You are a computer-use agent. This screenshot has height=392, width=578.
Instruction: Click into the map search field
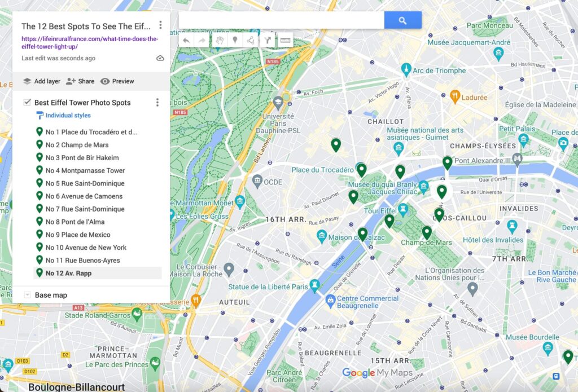[281, 20]
